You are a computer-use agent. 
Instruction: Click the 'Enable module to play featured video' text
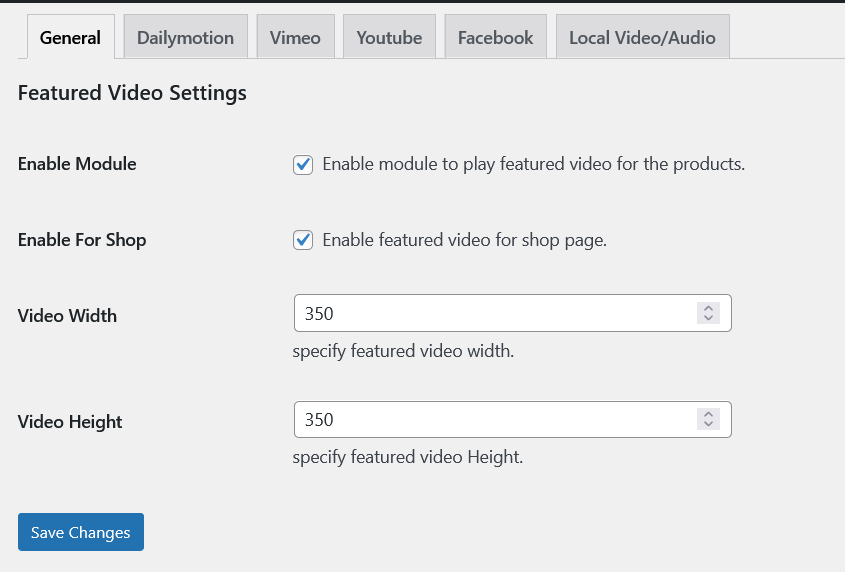click(533, 164)
